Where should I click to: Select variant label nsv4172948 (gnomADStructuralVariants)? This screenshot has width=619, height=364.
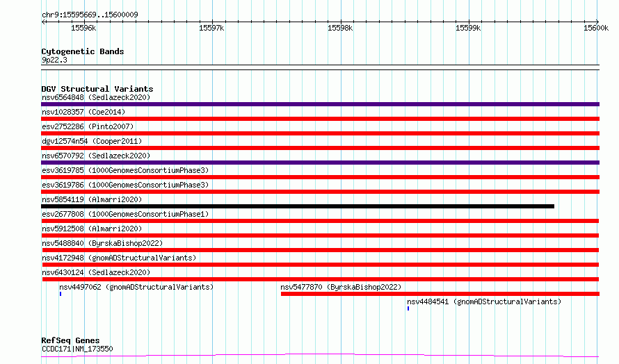[x=119, y=258]
